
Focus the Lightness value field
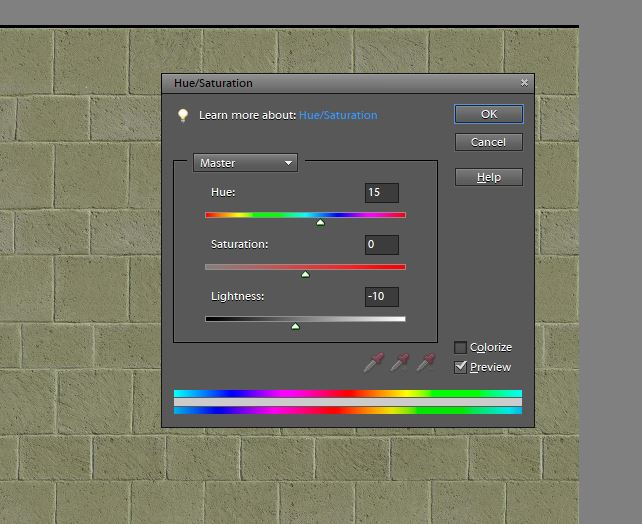click(382, 297)
